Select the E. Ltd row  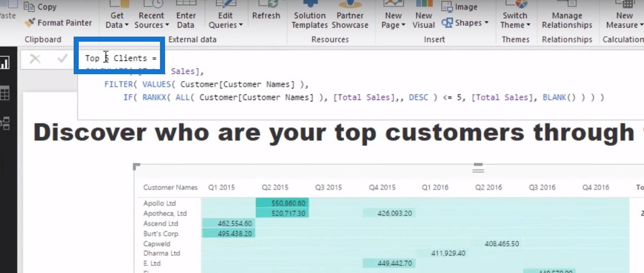(153, 263)
